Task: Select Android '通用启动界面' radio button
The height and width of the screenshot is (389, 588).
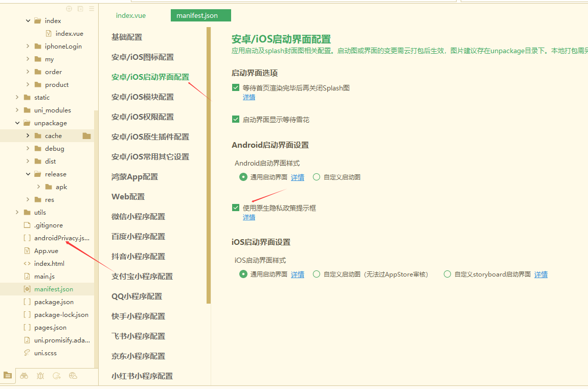Action: tap(243, 177)
